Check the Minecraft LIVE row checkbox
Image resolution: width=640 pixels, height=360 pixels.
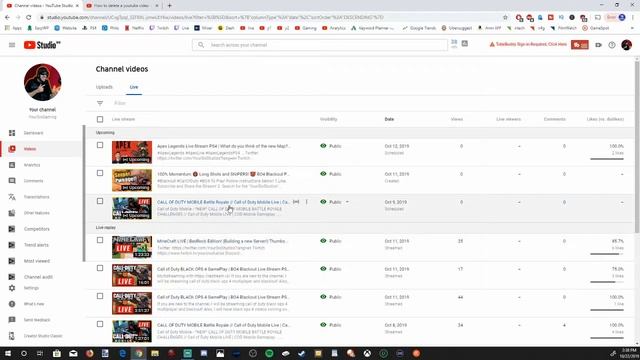tap(100, 240)
